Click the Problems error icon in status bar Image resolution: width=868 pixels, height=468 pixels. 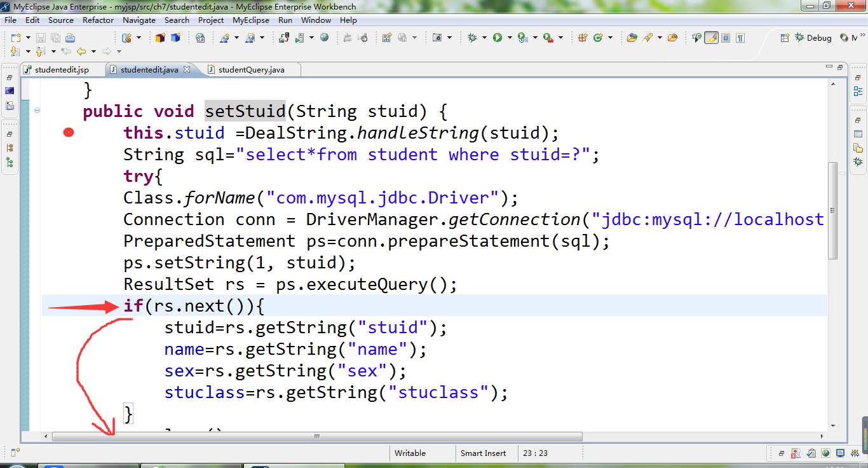coord(796,453)
